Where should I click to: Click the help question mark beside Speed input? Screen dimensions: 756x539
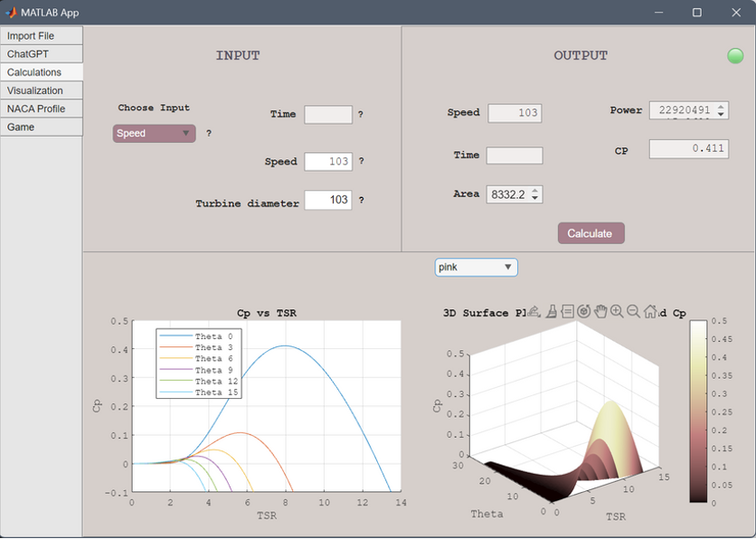click(x=361, y=161)
